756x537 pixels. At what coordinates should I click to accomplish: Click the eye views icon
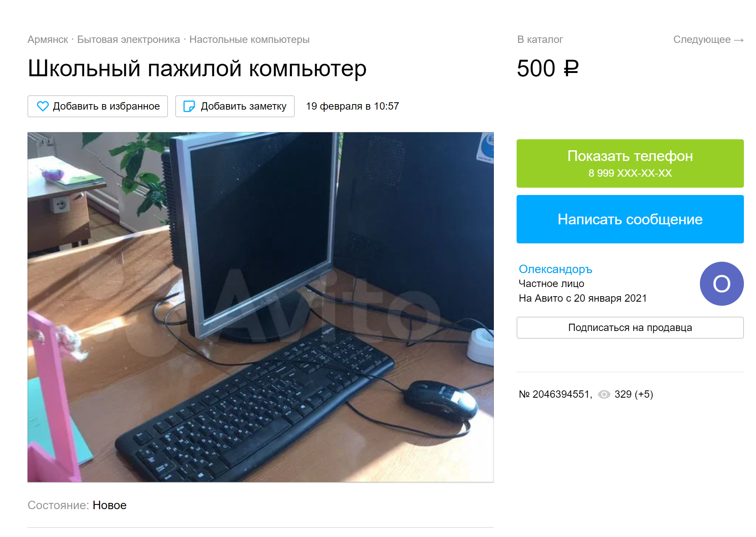point(604,394)
